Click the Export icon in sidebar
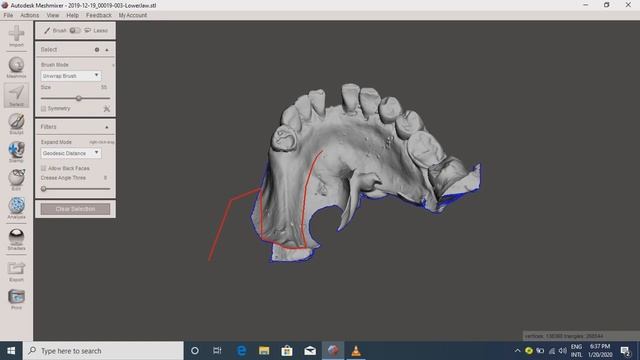The height and width of the screenshot is (360, 640). [x=16, y=271]
